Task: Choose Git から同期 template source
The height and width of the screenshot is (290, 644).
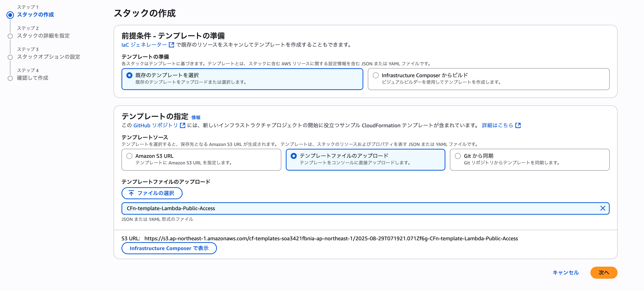Action: pyautogui.click(x=457, y=156)
